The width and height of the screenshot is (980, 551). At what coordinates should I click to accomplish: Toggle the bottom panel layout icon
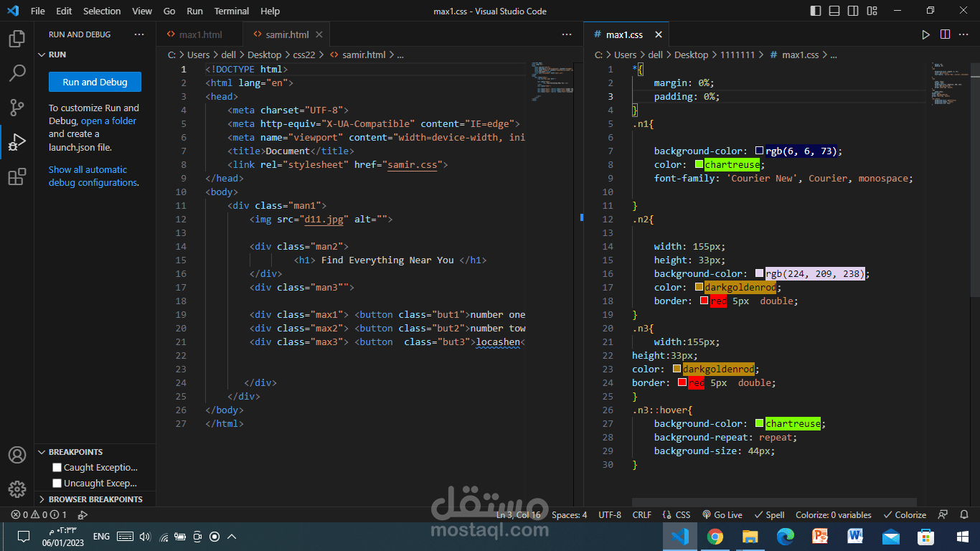[x=834, y=11]
